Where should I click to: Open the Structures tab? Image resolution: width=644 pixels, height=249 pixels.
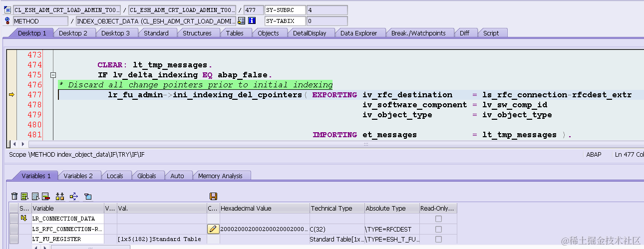click(197, 33)
